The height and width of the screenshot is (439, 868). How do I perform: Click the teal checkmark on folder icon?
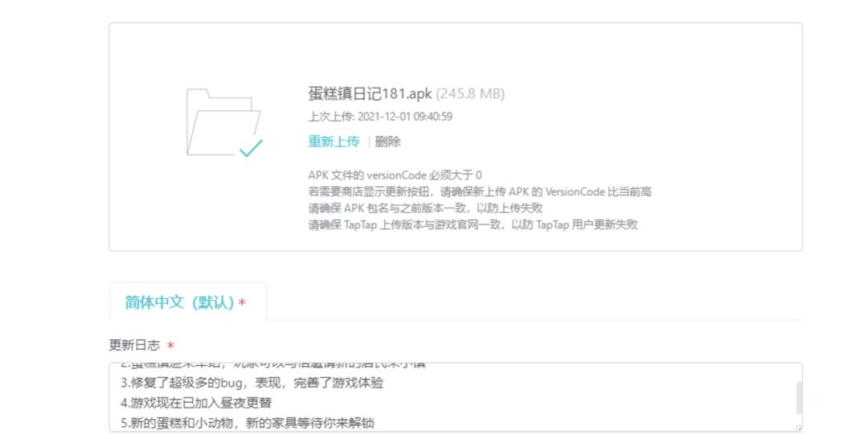252,147
